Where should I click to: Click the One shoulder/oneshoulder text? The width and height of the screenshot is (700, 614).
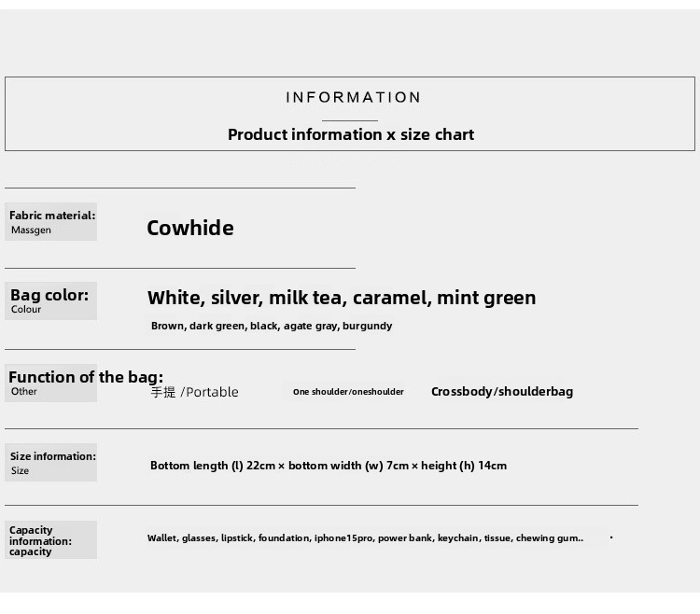click(348, 392)
